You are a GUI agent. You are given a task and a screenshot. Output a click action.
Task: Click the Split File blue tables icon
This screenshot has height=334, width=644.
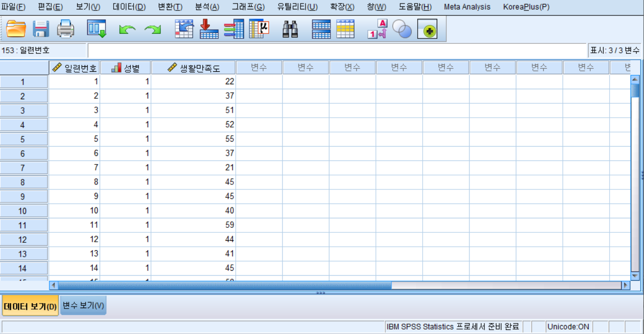pos(321,29)
